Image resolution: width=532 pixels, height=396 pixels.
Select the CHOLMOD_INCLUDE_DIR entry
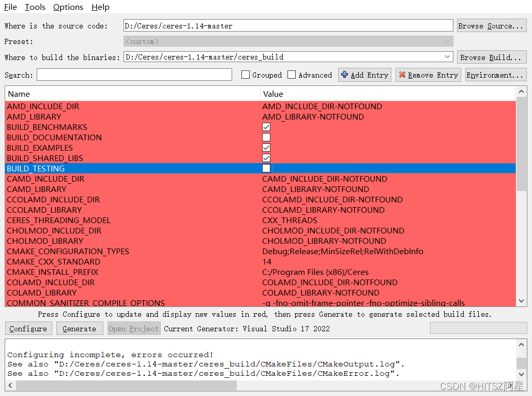[54, 230]
